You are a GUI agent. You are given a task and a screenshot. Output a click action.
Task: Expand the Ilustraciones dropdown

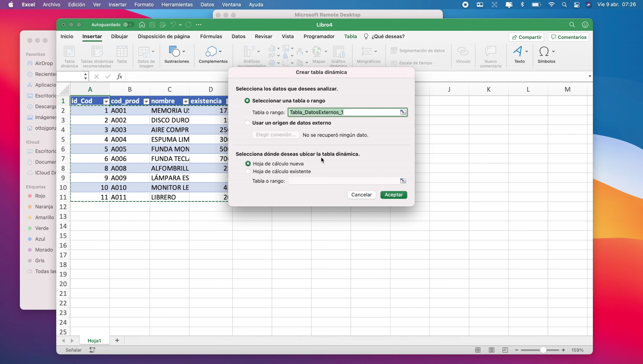pos(184,51)
